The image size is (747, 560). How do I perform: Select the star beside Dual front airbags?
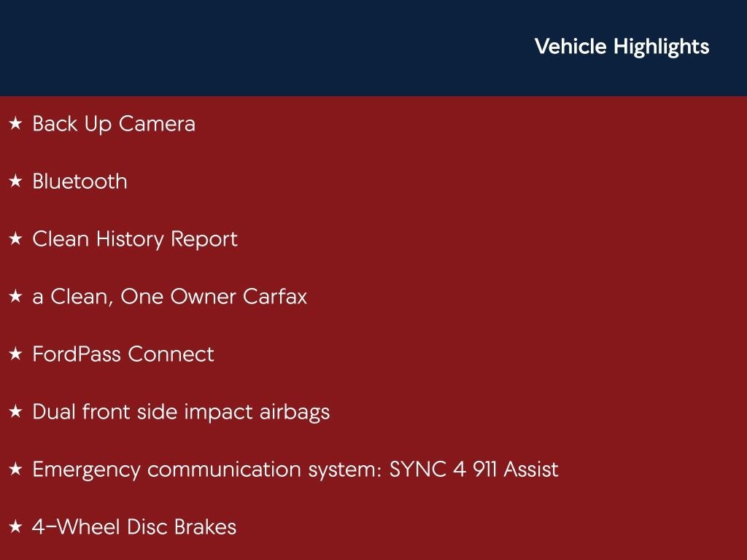(15, 412)
